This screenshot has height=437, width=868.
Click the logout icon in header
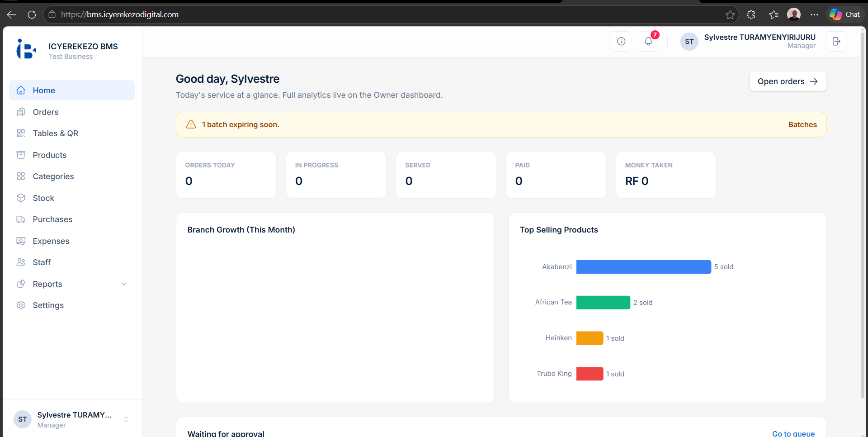[x=836, y=42]
